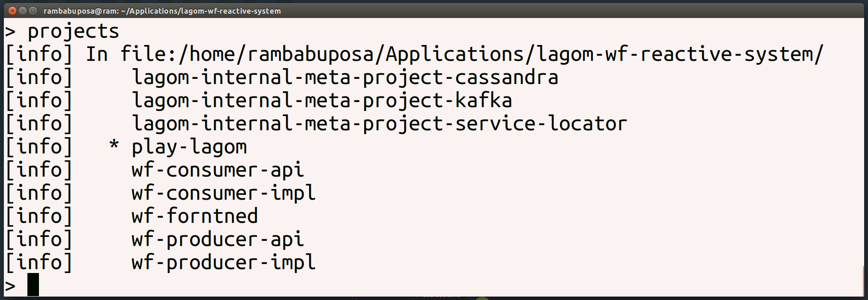Click the file path in the first info line
This screenshot has width=868, height=300.
472,54
